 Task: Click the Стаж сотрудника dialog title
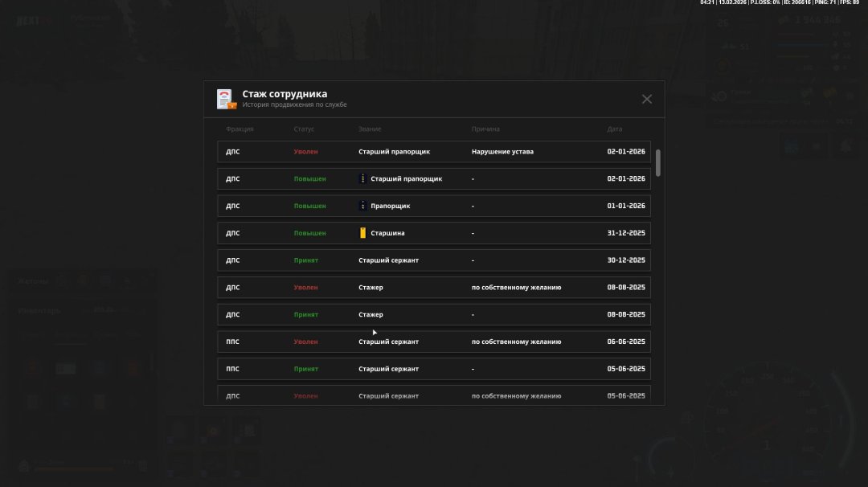coord(285,94)
